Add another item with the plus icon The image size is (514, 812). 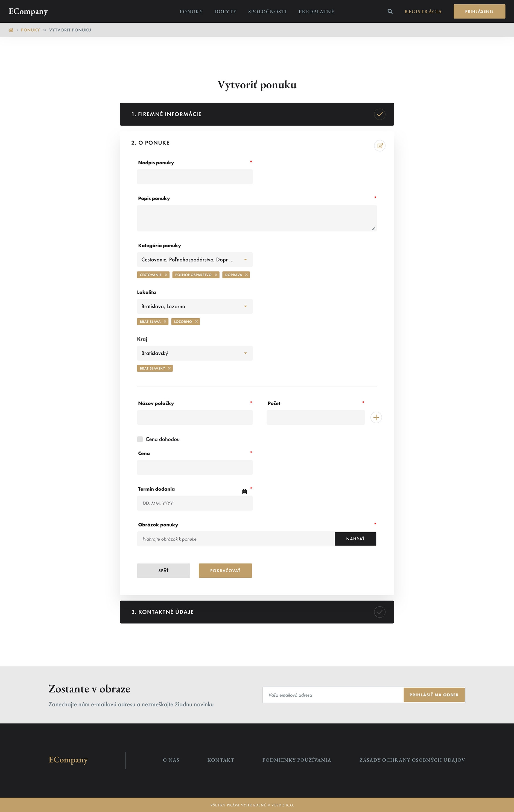(376, 417)
